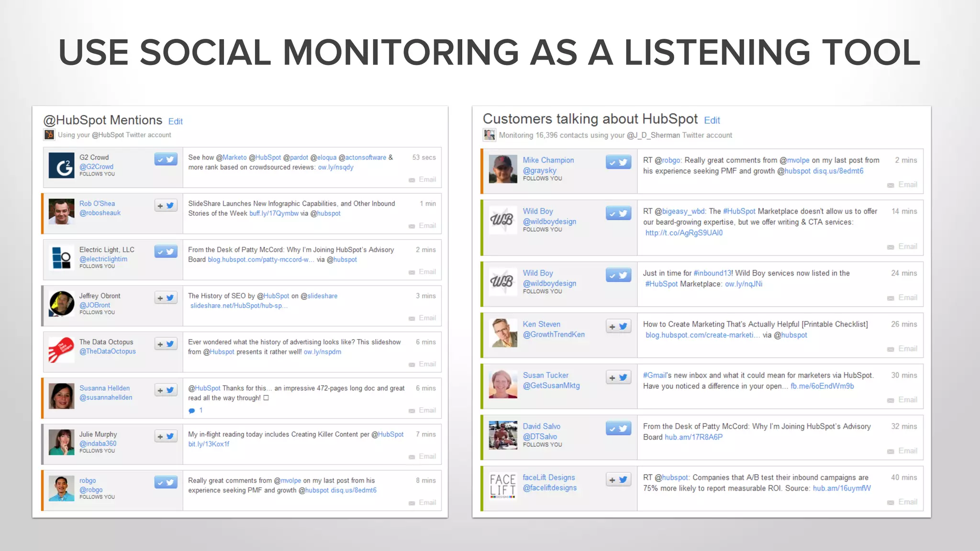980x551 pixels.
Task: Toggle Twitter follow for David Salvo
Action: 618,429
